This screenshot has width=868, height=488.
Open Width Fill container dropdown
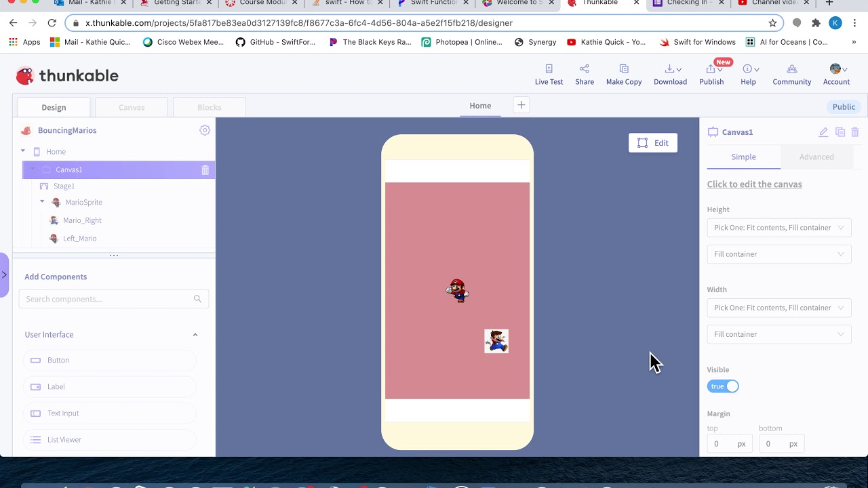point(779,334)
